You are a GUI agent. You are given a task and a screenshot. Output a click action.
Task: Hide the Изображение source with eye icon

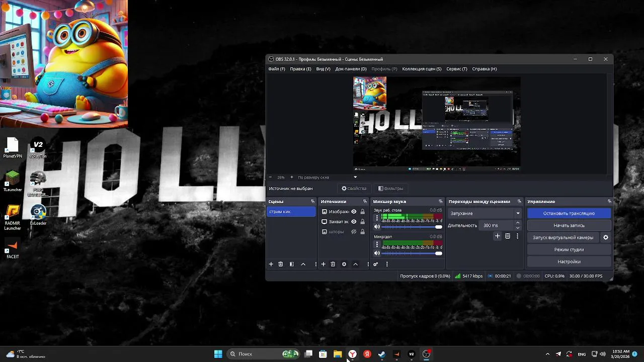point(354,212)
